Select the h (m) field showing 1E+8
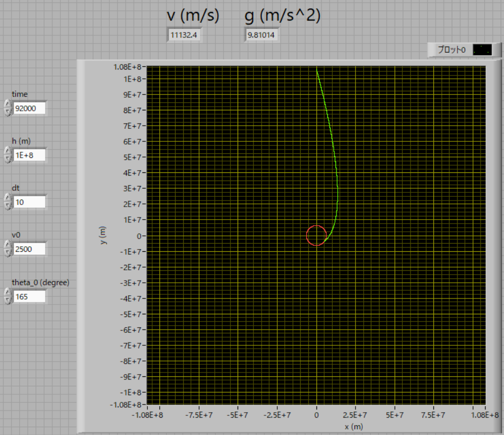 [29, 156]
